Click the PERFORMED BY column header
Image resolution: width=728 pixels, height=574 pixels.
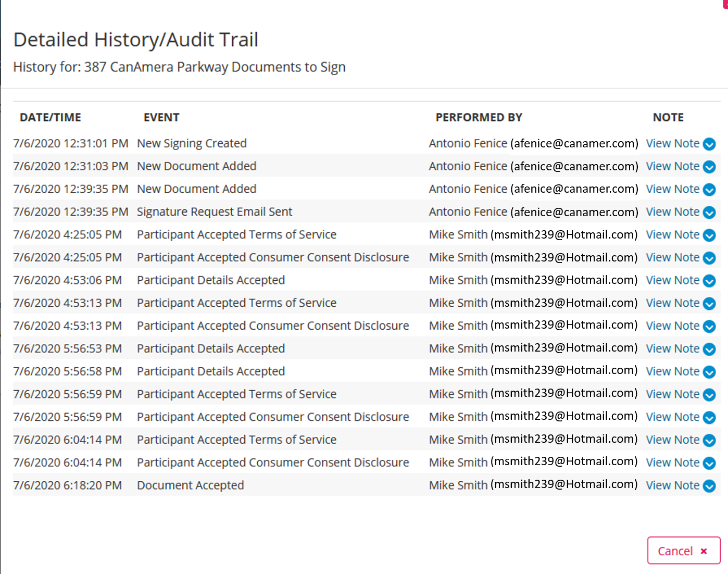coord(479,118)
